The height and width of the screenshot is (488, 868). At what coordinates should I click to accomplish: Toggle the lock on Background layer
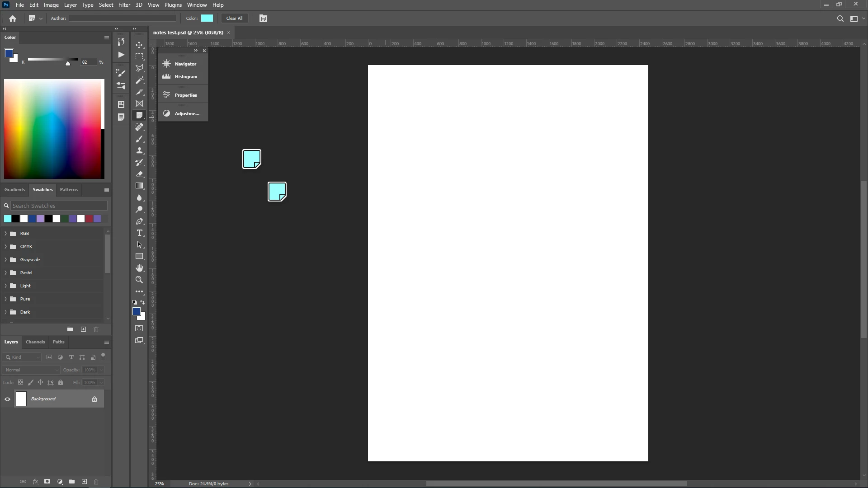click(x=94, y=399)
